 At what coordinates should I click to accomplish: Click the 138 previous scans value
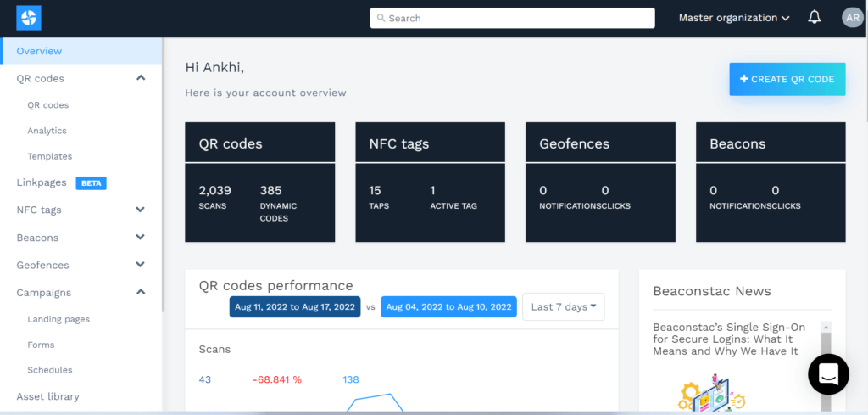click(x=351, y=379)
